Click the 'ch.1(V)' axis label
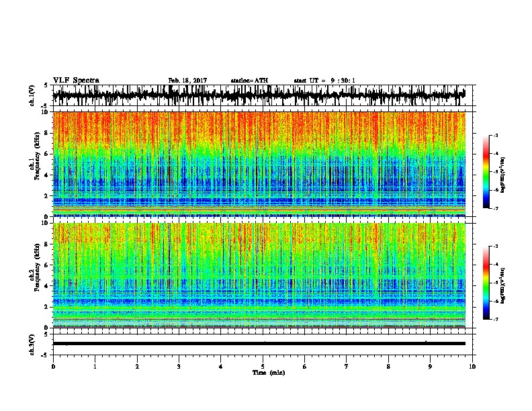 (32, 95)
